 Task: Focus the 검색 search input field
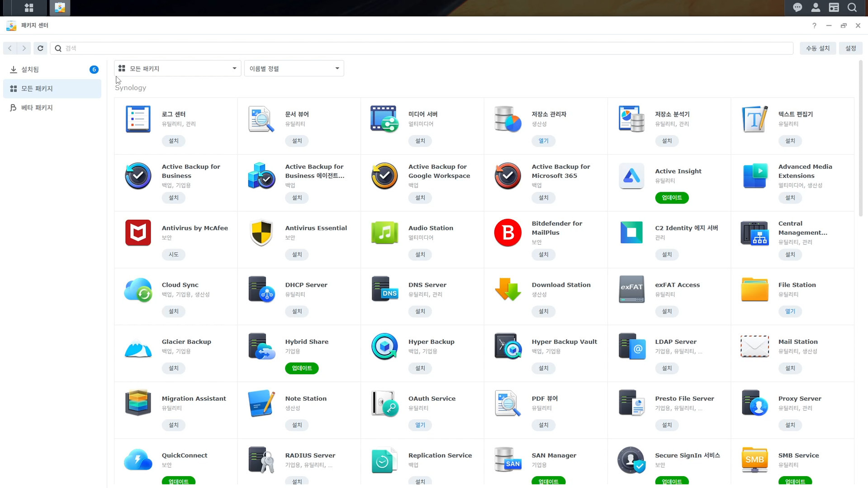pyautogui.click(x=422, y=48)
